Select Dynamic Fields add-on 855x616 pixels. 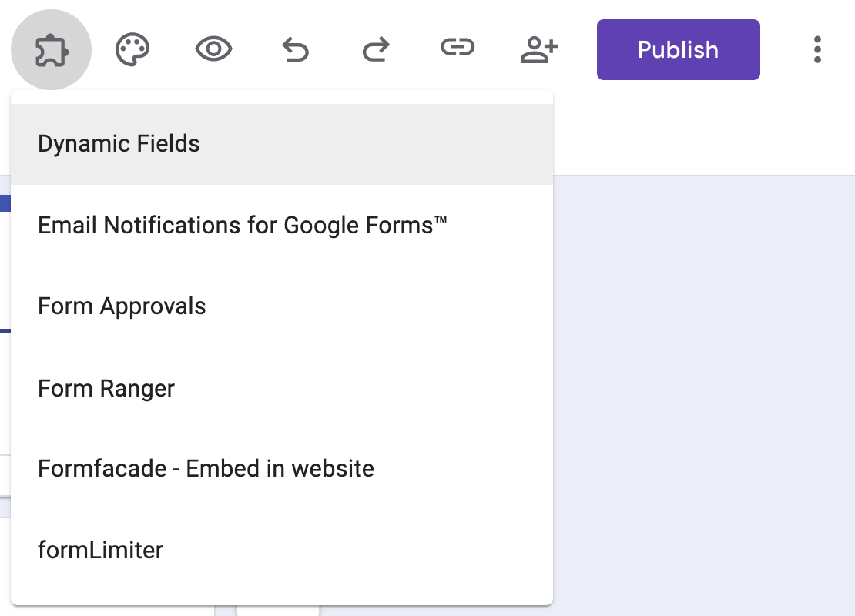(x=119, y=144)
